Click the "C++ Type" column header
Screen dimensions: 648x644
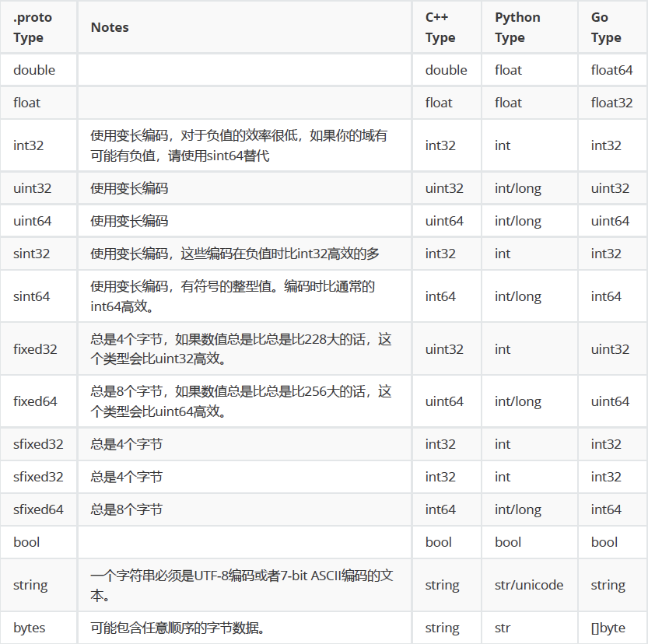point(440,27)
